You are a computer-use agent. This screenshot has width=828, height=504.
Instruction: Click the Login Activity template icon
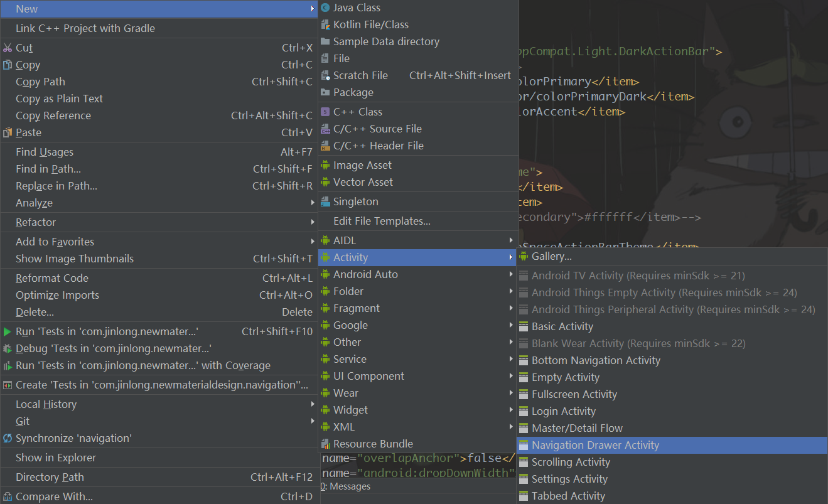(524, 411)
